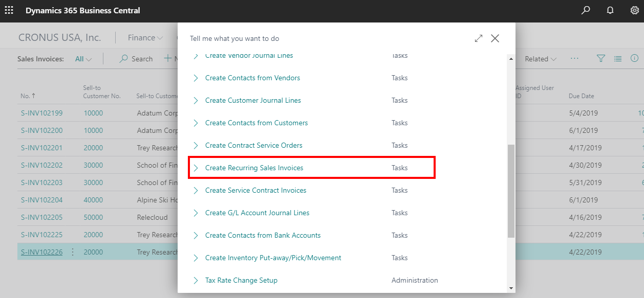The width and height of the screenshot is (644, 298).
Task: Open the app launcher waffle icon
Action: (9, 10)
